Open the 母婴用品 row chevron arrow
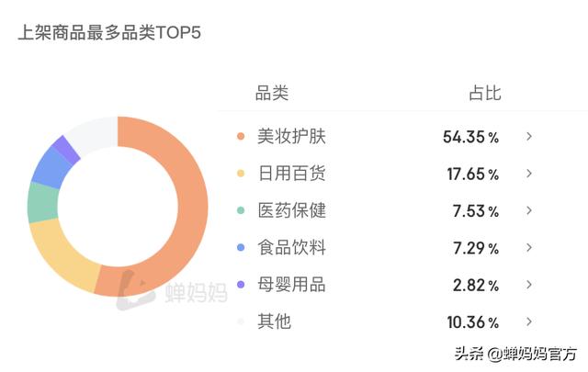This screenshot has height=372, width=588. tap(529, 285)
